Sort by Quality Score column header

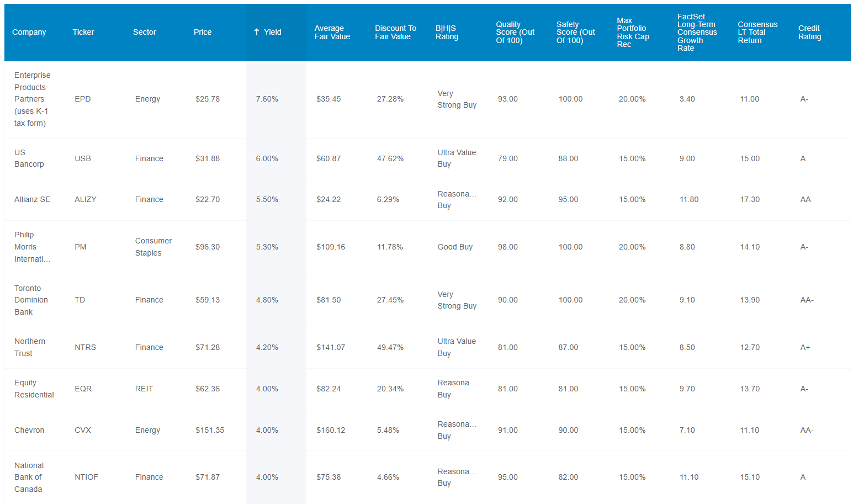click(515, 33)
